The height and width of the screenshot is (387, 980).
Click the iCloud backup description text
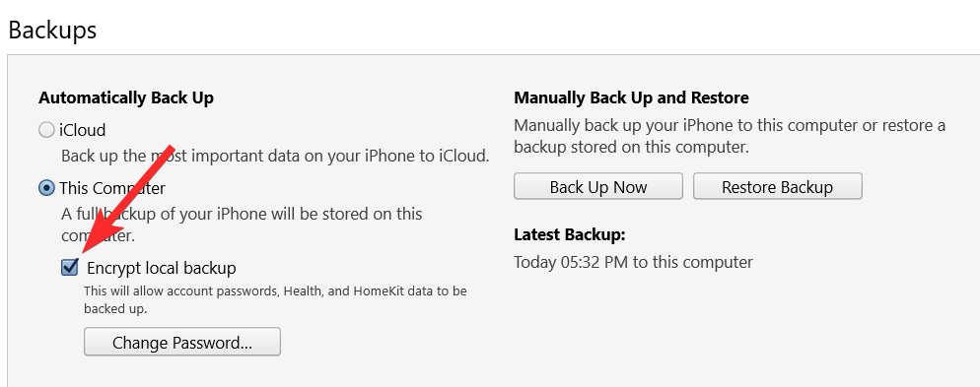click(x=275, y=156)
